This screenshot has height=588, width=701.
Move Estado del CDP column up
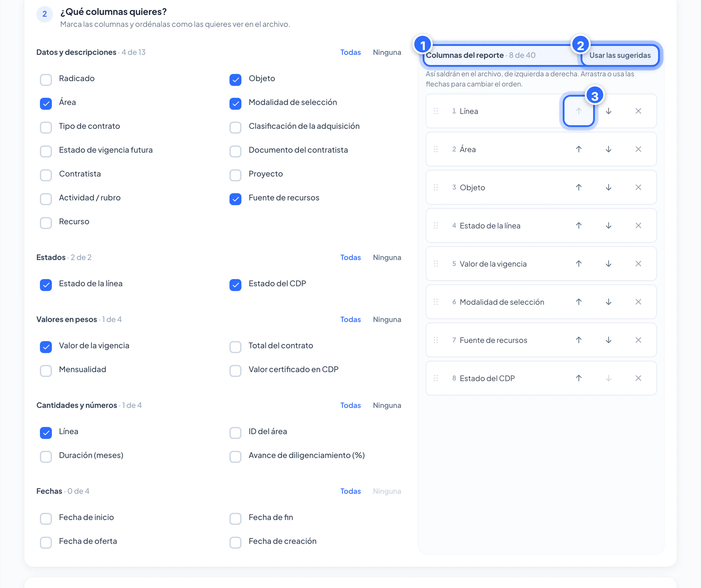click(579, 378)
